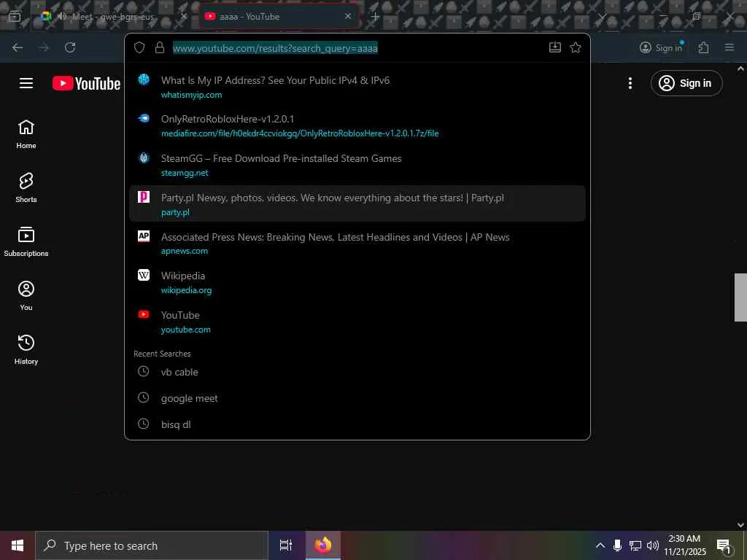Close the aaaa - YouTube tab
The image size is (747, 560).
pos(348,16)
